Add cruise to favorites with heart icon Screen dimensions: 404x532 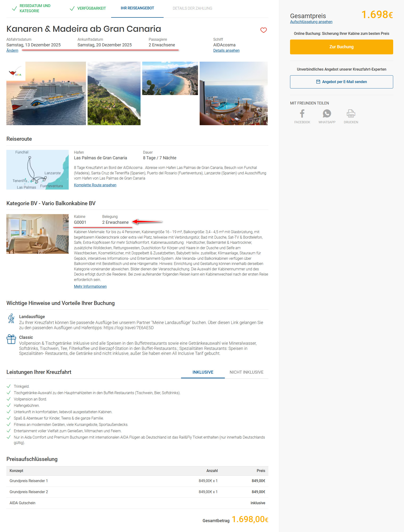263,30
